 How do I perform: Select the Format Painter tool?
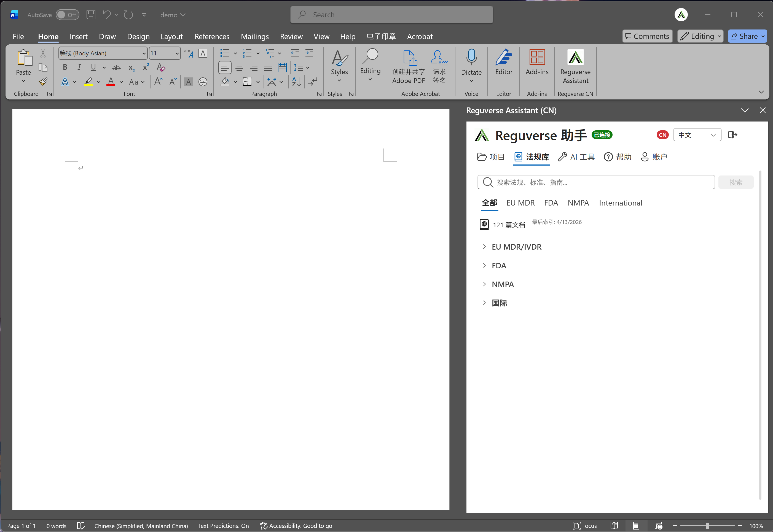pos(43,81)
